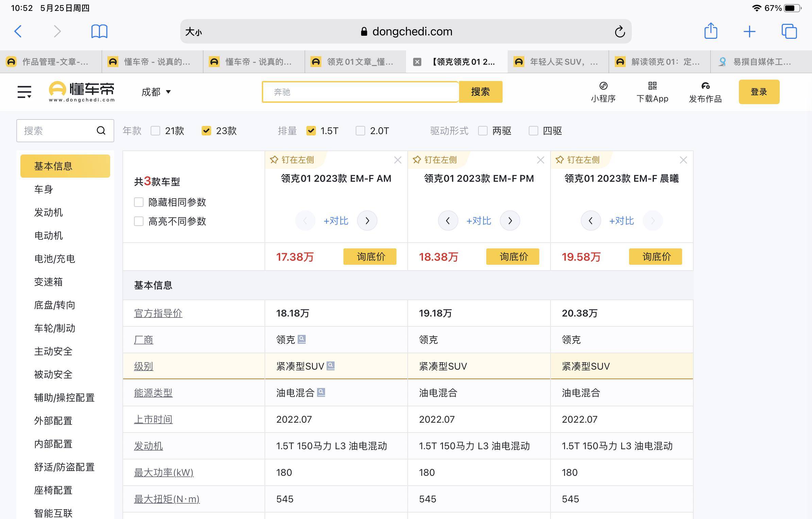The width and height of the screenshot is (812, 519).
Task: Pin EM-F PM column to left
Action: (435, 160)
